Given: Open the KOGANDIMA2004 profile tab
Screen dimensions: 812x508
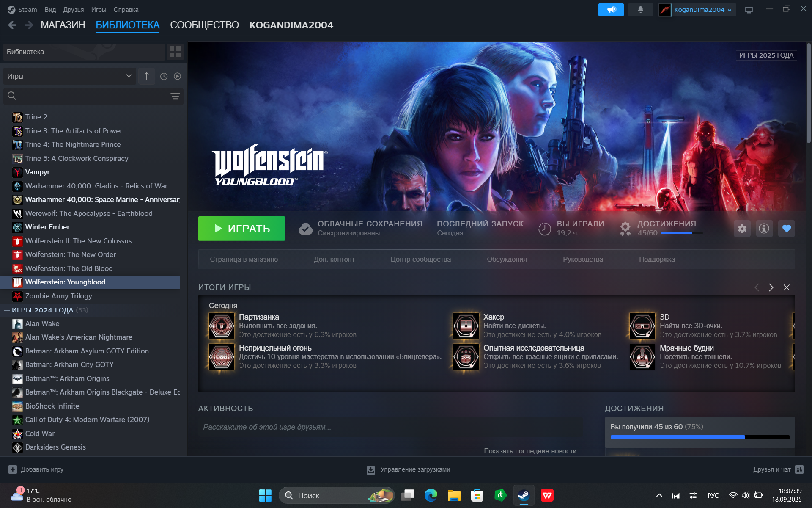Looking at the screenshot, I should (291, 25).
